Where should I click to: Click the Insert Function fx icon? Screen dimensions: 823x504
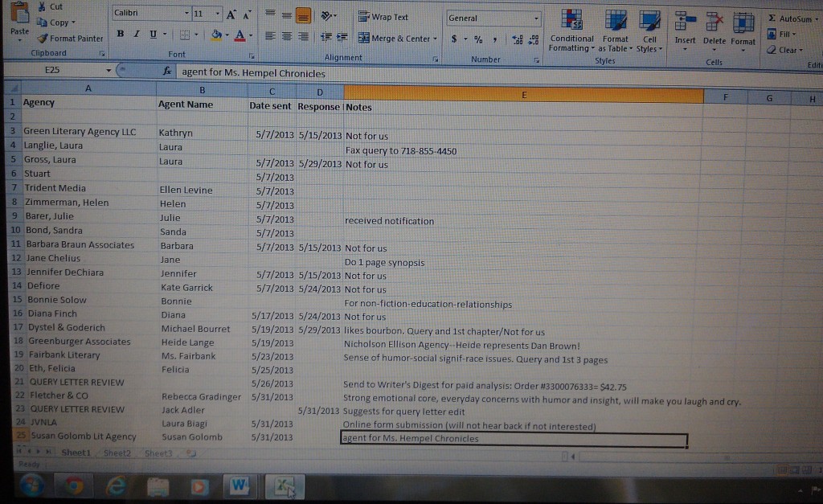[x=167, y=71]
